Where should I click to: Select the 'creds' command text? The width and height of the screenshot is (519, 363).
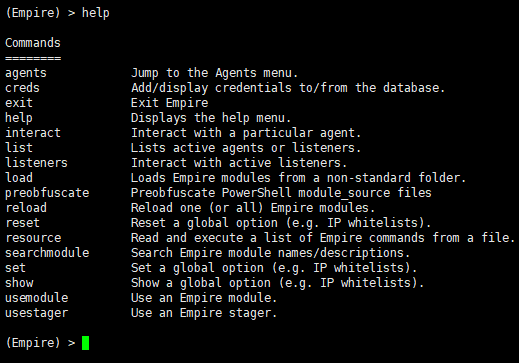pos(22,88)
